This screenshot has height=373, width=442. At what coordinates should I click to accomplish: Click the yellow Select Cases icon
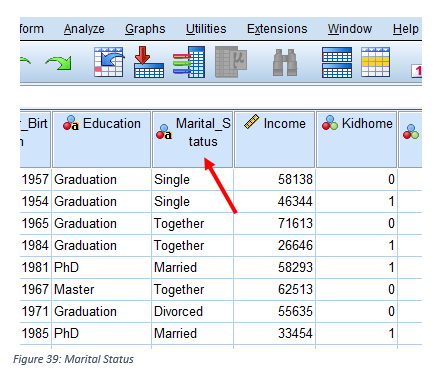click(375, 62)
